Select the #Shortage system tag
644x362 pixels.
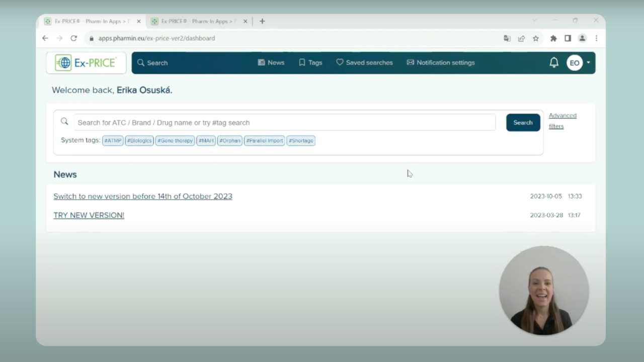301,141
